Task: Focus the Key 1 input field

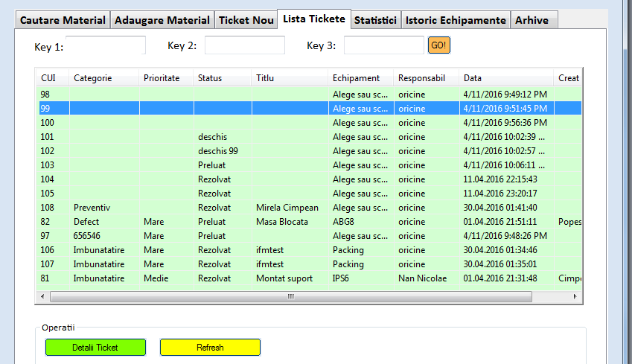Action: 106,45
